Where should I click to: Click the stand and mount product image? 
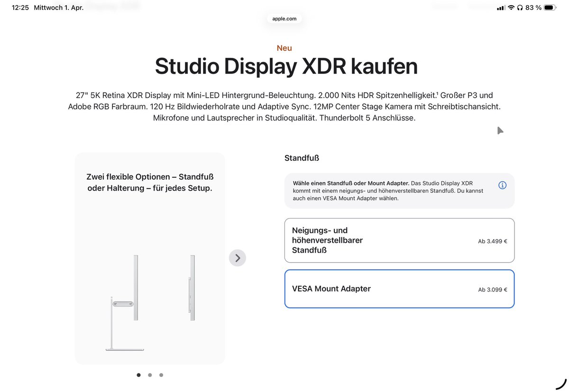(150, 303)
